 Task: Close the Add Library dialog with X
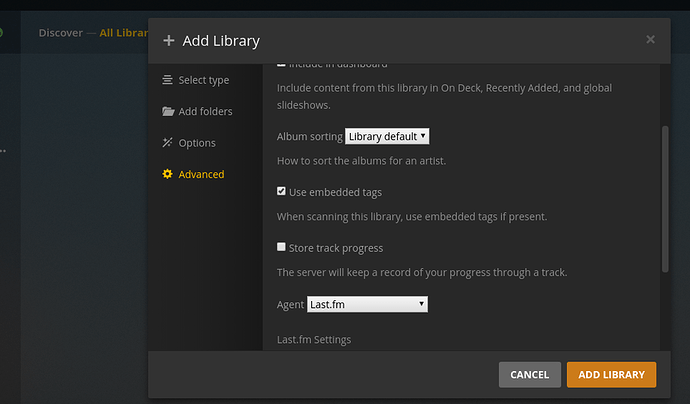tap(650, 40)
